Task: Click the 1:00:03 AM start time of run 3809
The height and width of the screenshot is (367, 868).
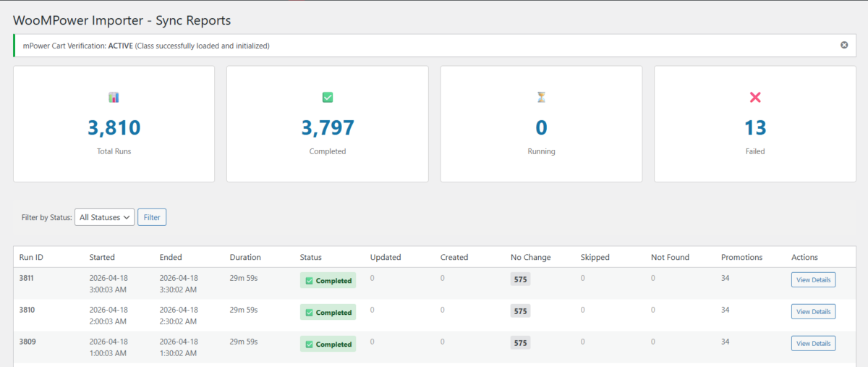Action: (109, 353)
